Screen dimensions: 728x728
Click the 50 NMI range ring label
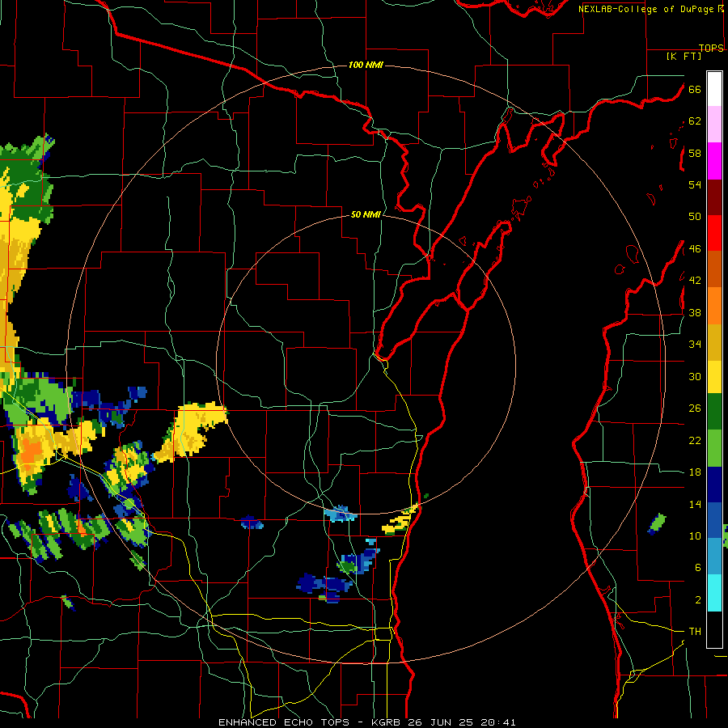[x=366, y=214]
